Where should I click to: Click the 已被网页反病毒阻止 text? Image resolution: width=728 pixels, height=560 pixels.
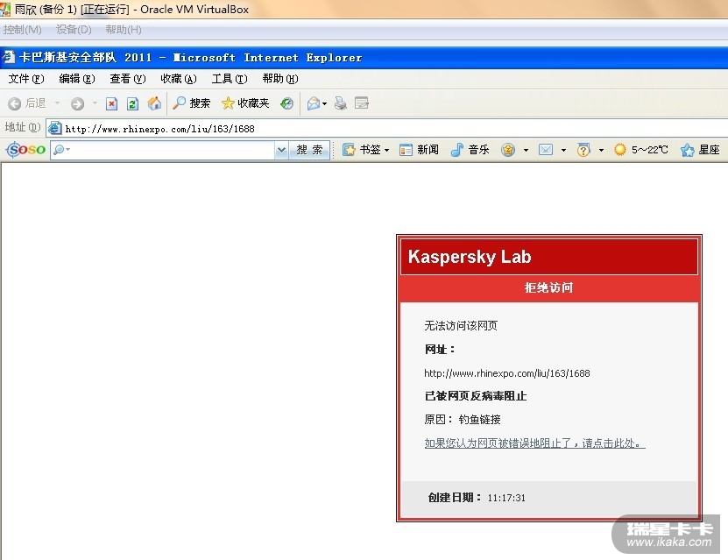point(476,396)
